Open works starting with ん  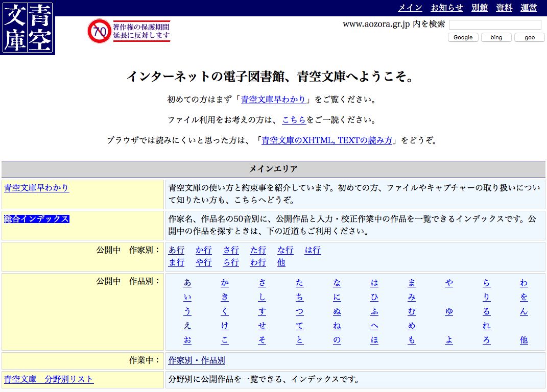524,311
